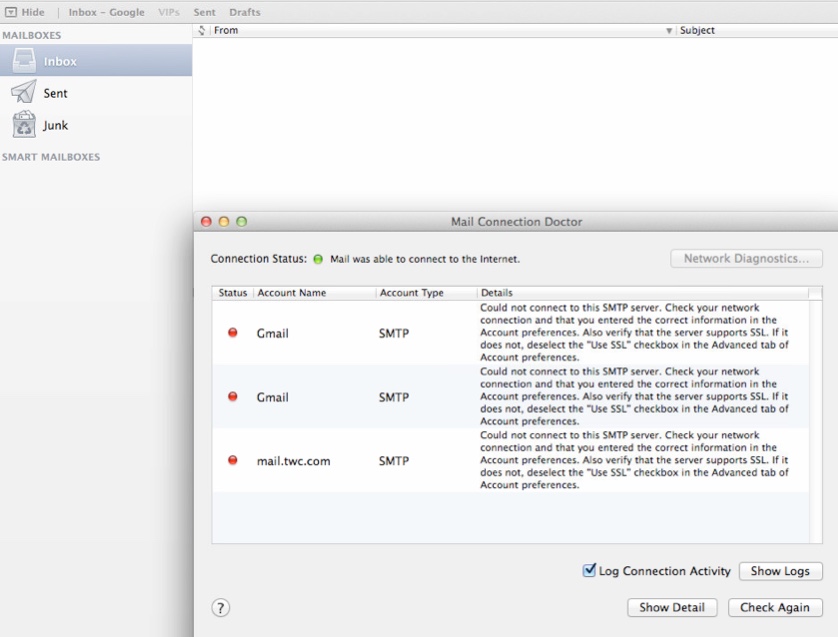The image size is (838, 637).
Task: Close the Mail Connection Doctor window
Action: click(x=206, y=221)
